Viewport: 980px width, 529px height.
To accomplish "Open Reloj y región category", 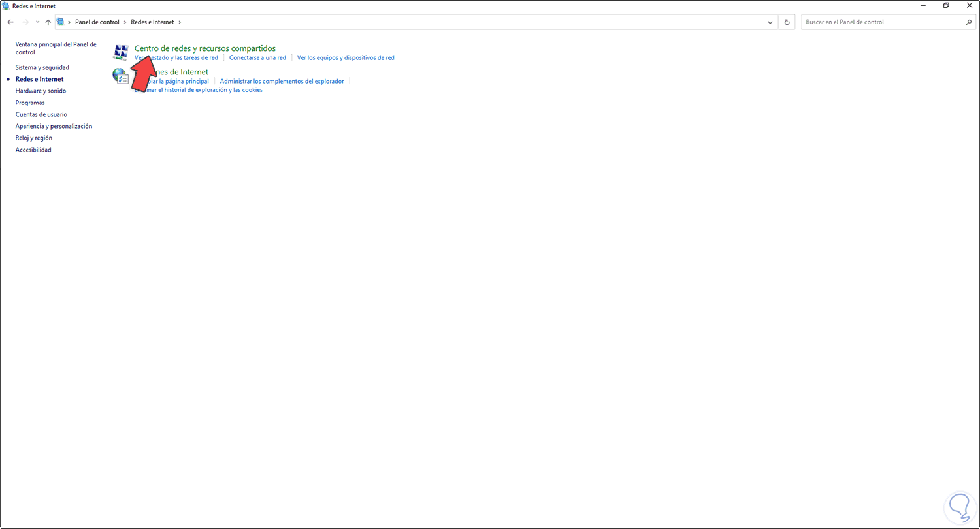I will pyautogui.click(x=34, y=138).
